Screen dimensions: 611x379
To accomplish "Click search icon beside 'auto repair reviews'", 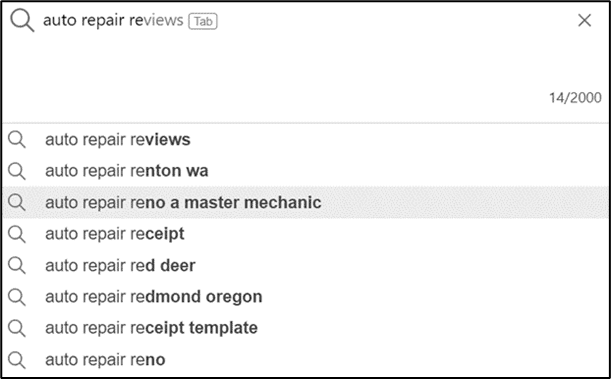I will point(17,140).
